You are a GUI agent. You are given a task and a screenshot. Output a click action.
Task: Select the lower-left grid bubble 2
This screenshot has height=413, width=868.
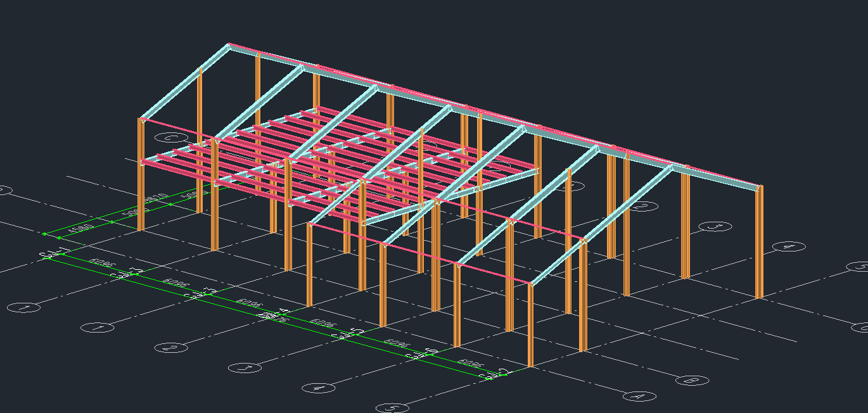pos(169,347)
